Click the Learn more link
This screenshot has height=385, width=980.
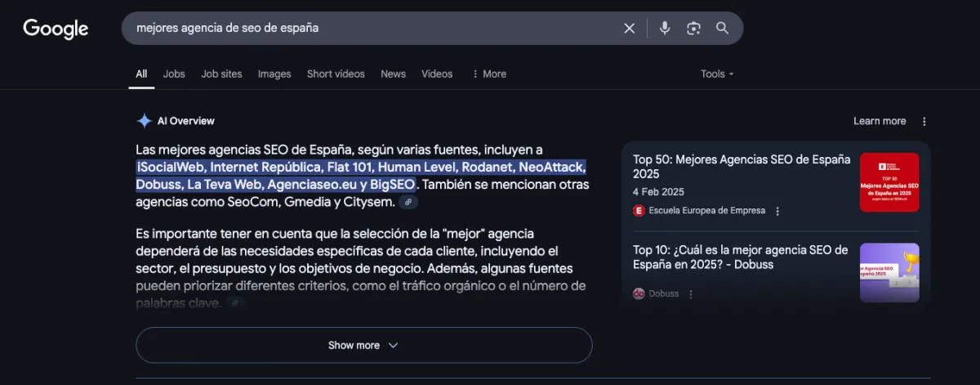point(880,121)
